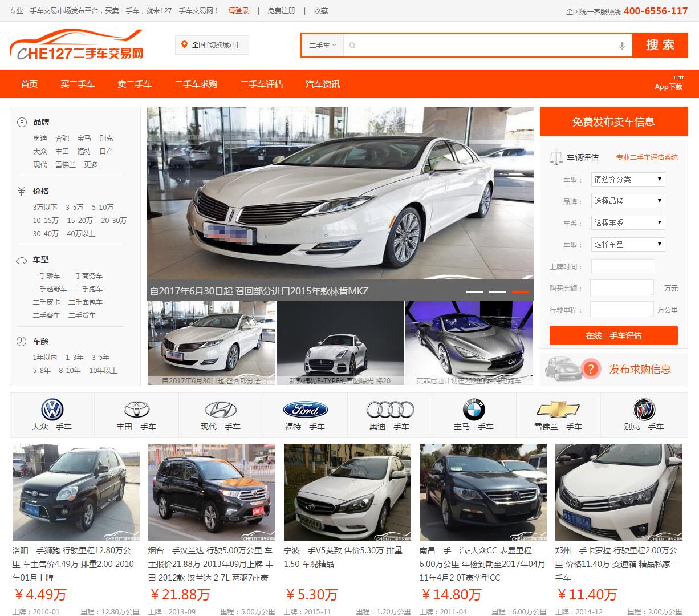Click the magnifier icon in search box
This screenshot has height=616, width=699.
point(352,46)
